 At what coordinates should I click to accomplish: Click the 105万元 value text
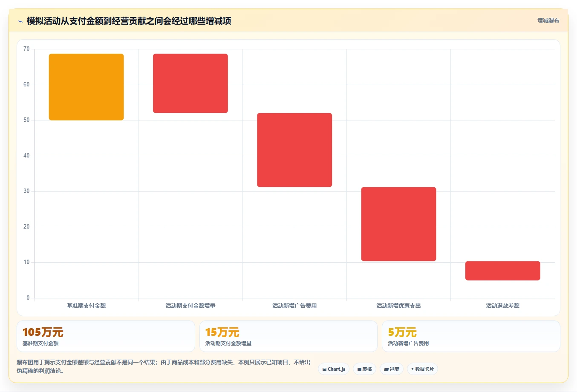click(x=43, y=332)
